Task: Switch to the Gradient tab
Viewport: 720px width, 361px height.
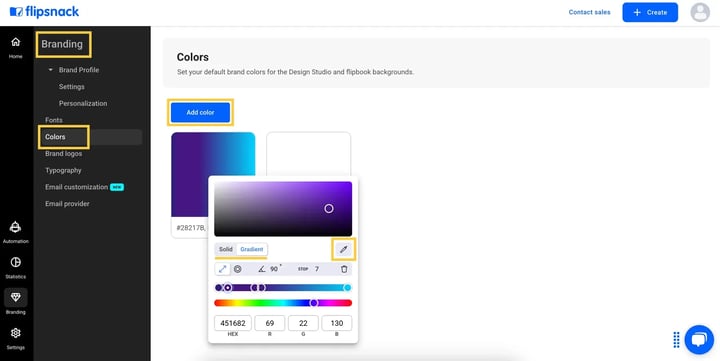Action: [x=252, y=249]
